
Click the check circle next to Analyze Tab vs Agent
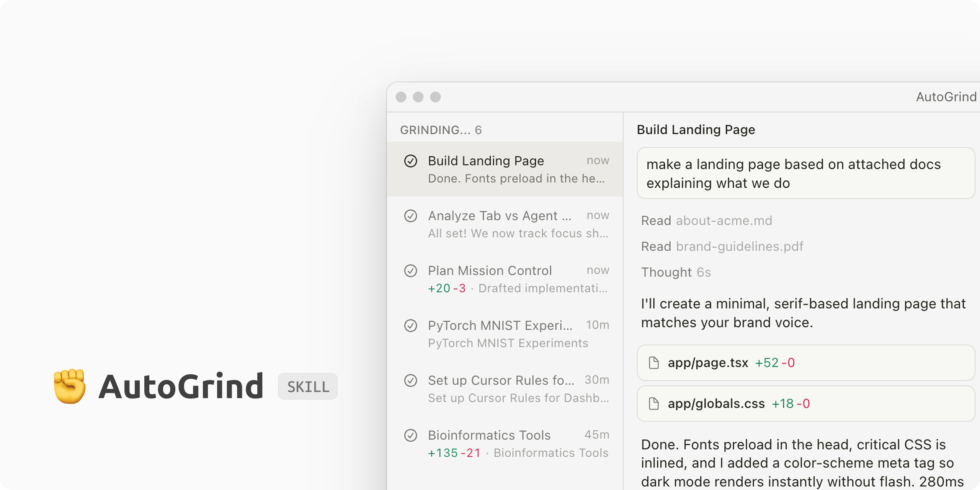pos(411,216)
